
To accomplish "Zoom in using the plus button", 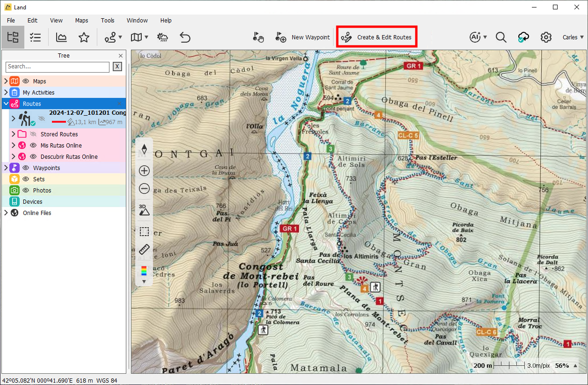I will pyautogui.click(x=144, y=171).
